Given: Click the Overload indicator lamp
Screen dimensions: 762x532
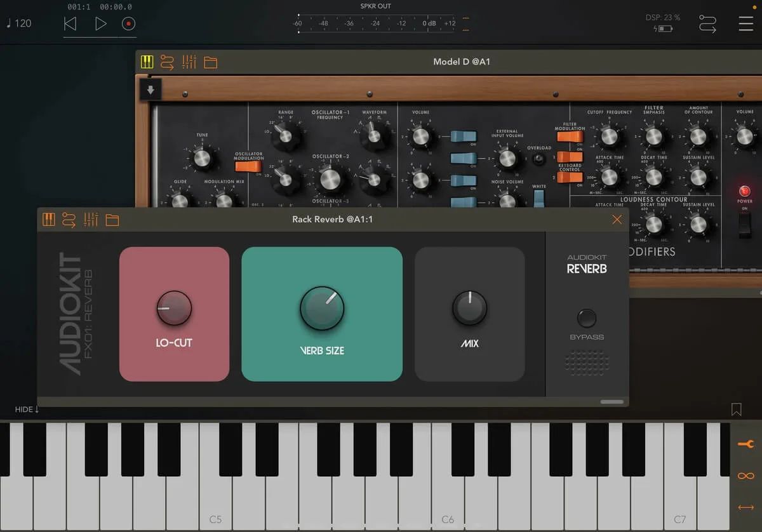Looking at the screenshot, I should click(539, 159).
